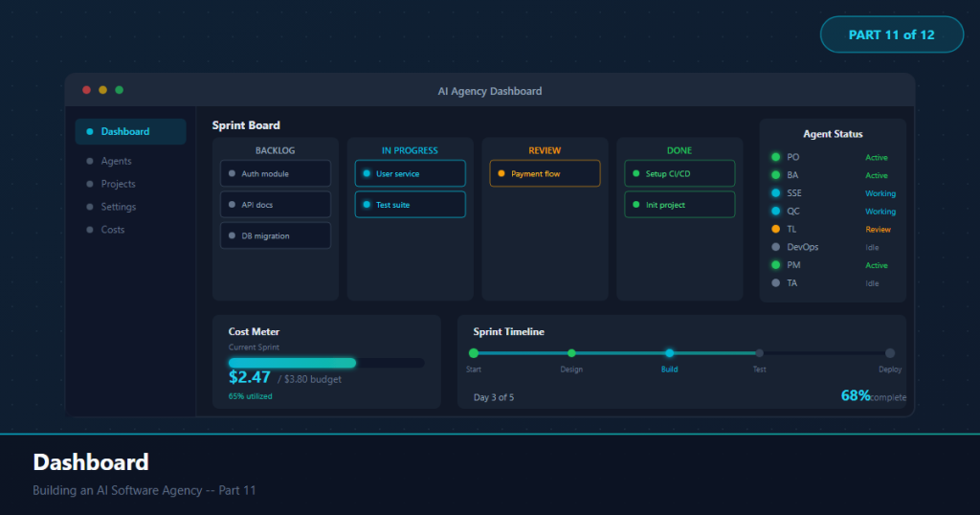Click the orange dot on Payment flow
The width and height of the screenshot is (980, 515).
coord(501,174)
